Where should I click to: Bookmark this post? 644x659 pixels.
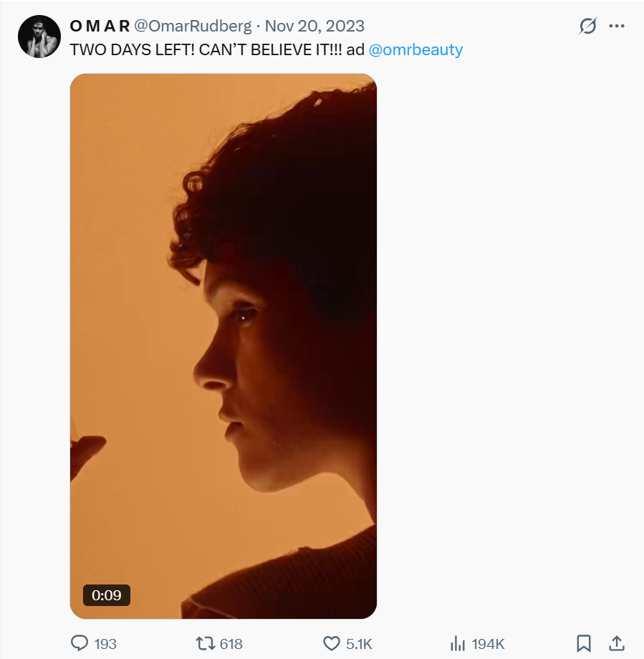click(584, 643)
